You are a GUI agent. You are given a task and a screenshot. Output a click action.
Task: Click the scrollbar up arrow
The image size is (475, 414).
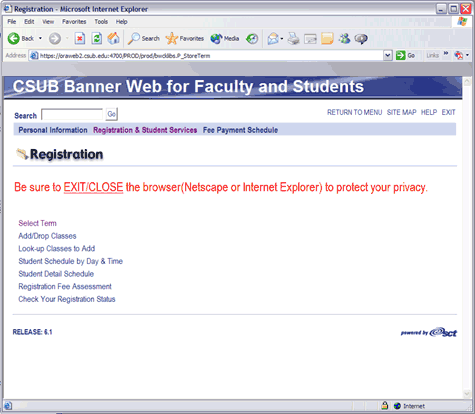coord(467,81)
